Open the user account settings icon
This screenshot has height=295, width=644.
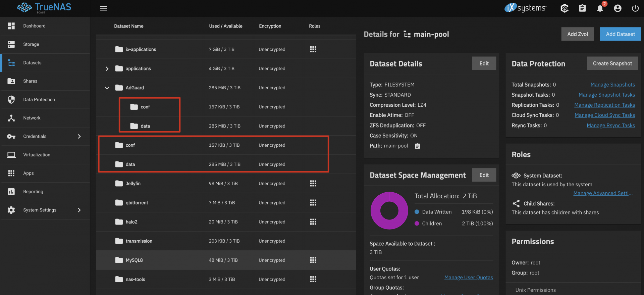coord(618,8)
